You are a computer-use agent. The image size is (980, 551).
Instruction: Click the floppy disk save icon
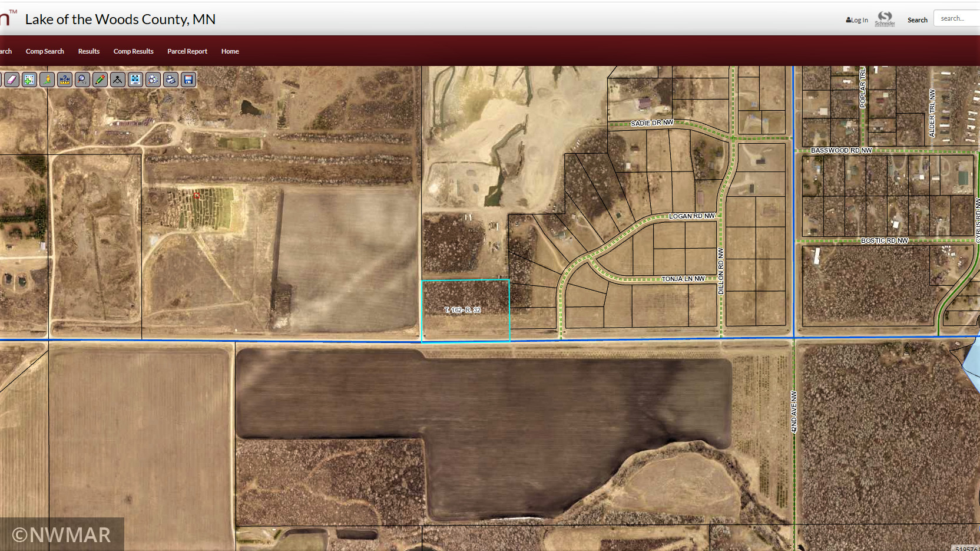tap(188, 80)
